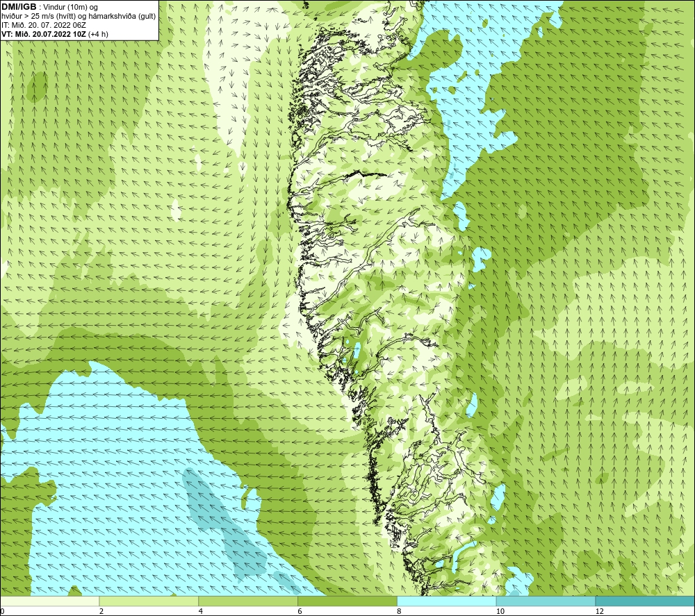Click the darkest teal band above 12

645,601
